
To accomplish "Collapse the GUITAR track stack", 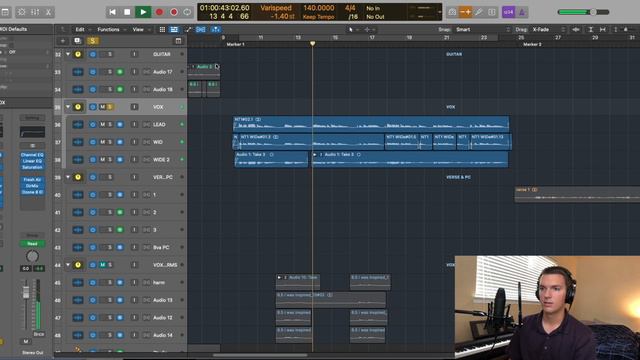I will [68, 54].
